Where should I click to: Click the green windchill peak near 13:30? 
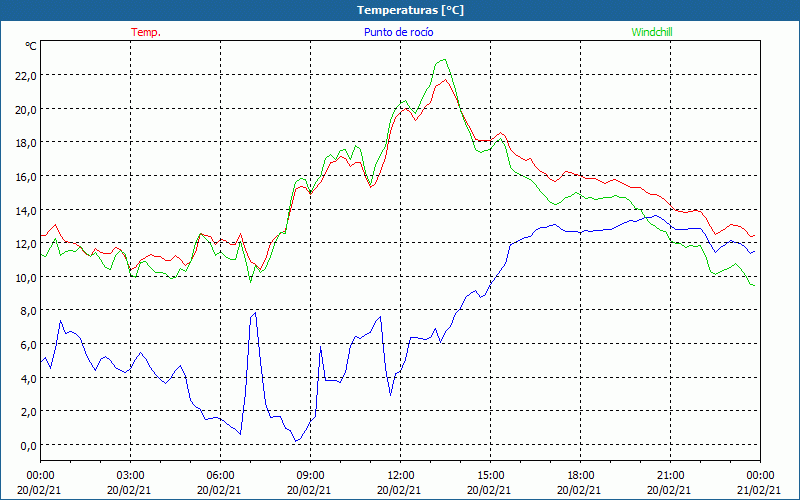444,60
